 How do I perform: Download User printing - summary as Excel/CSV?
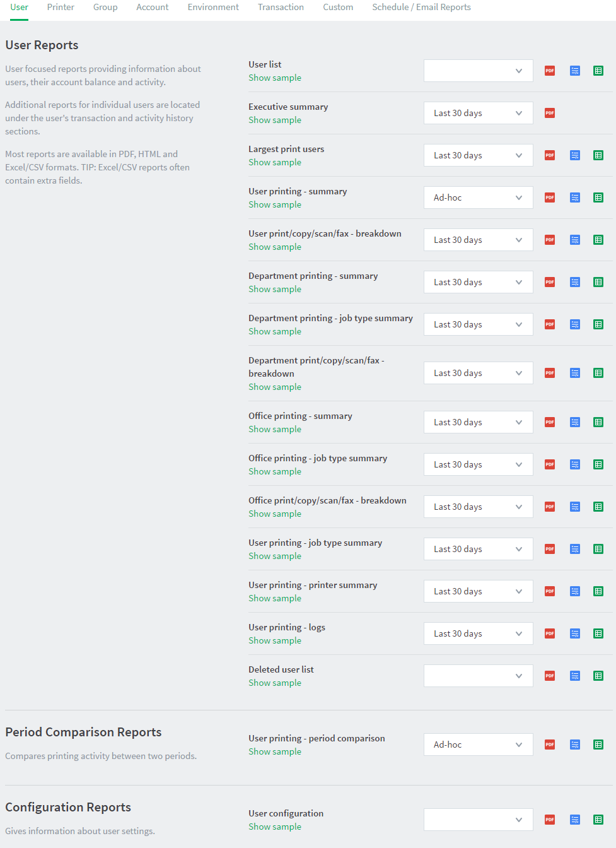coord(598,197)
